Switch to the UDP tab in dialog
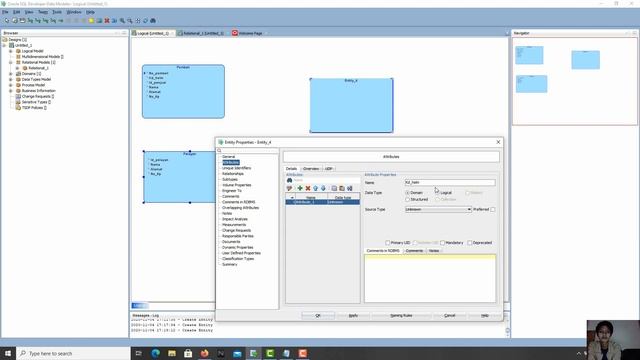 [329, 169]
